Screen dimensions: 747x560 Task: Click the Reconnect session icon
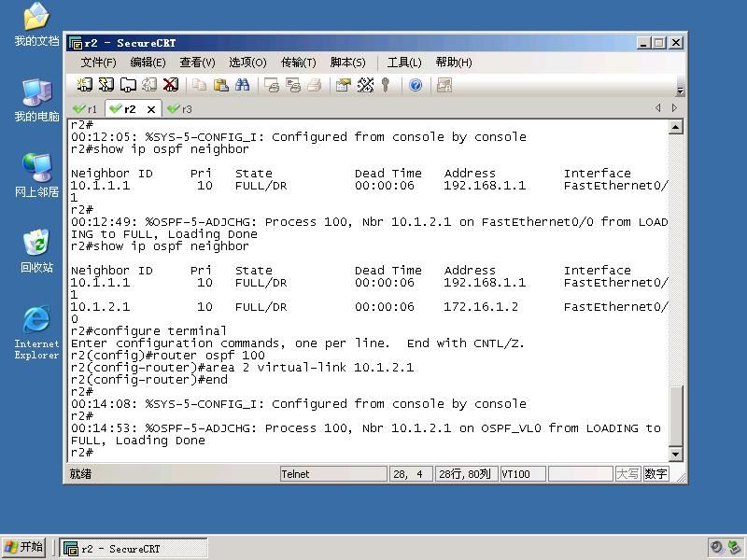[x=149, y=85]
